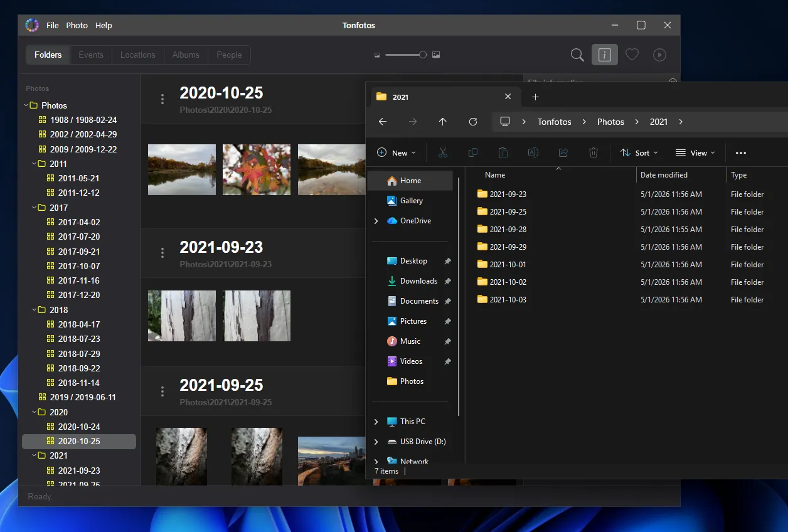Expand OneDrive in Explorer sidebar
Image resolution: width=788 pixels, height=532 pixels.
pyautogui.click(x=376, y=221)
